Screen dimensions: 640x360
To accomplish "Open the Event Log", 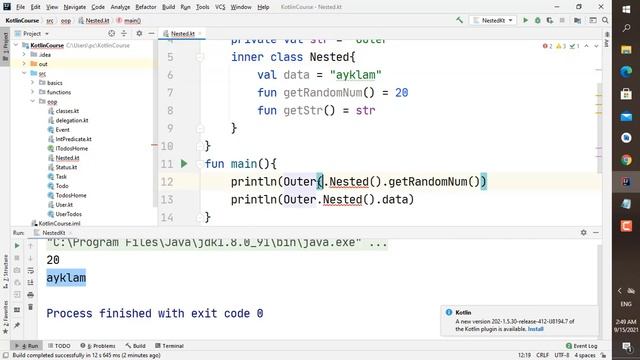I will (x=582, y=346).
